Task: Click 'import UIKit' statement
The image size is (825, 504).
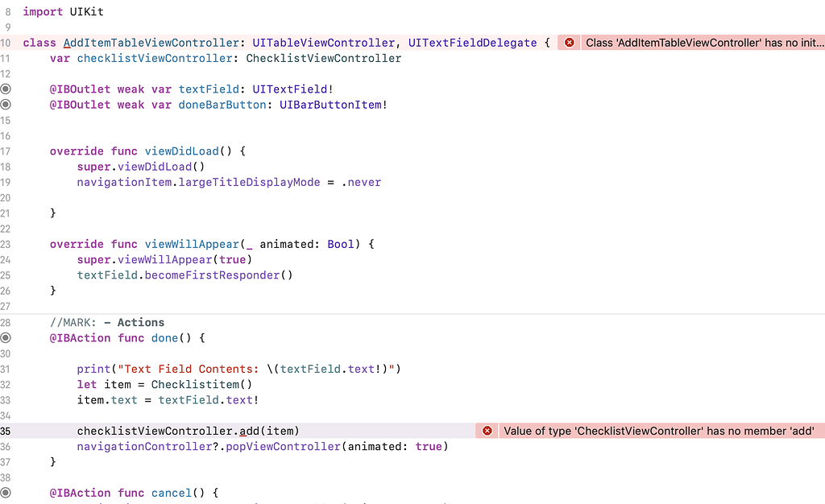Action: point(63,11)
